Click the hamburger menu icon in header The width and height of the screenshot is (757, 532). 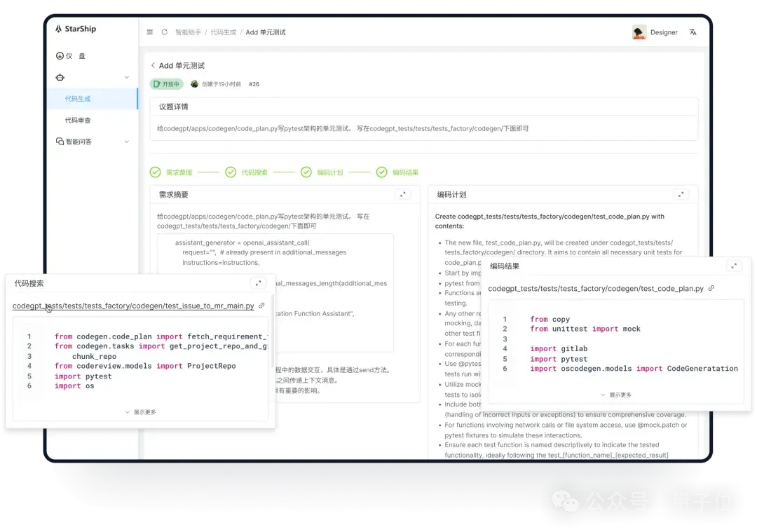(x=150, y=32)
